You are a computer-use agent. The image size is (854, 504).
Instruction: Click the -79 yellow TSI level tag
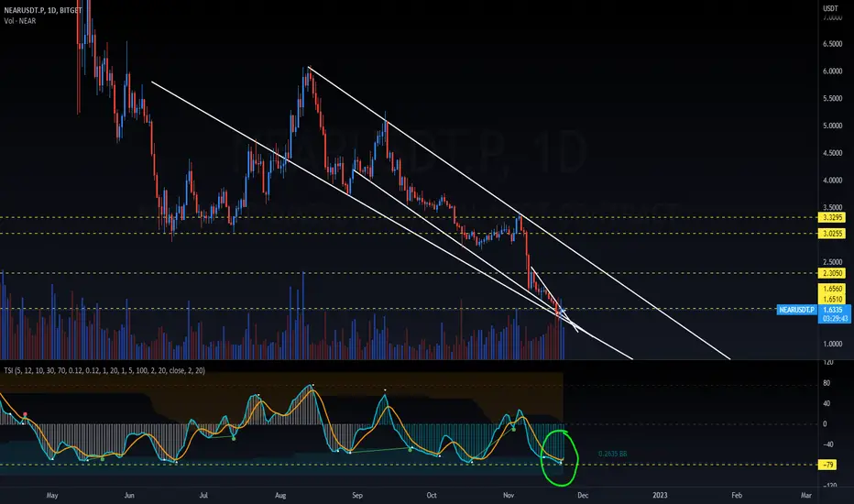click(828, 465)
